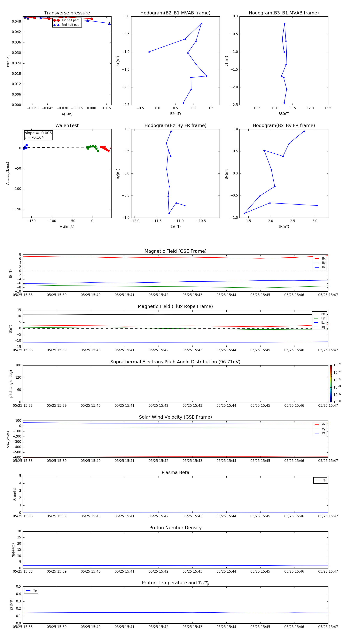Click the 'Bx(nT)' x-axis label
Screen dimensions: 351x644
[x=284, y=227]
